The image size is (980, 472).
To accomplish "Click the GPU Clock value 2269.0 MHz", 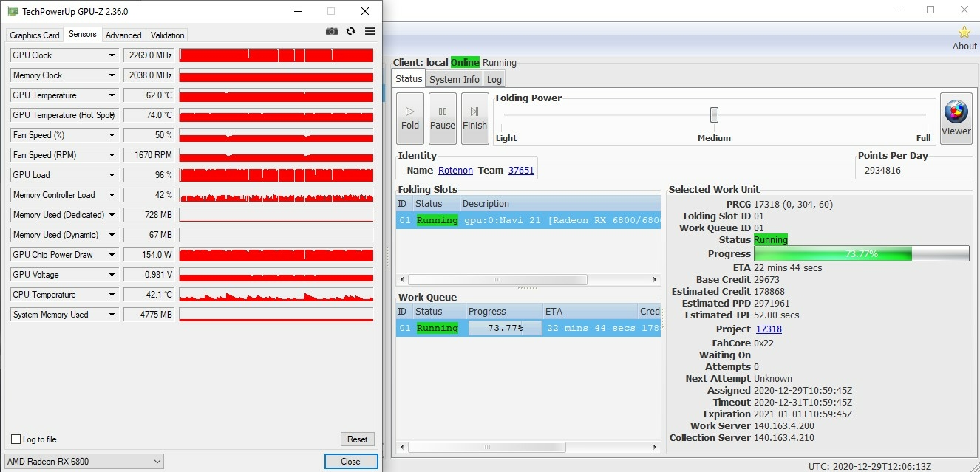I will point(149,55).
